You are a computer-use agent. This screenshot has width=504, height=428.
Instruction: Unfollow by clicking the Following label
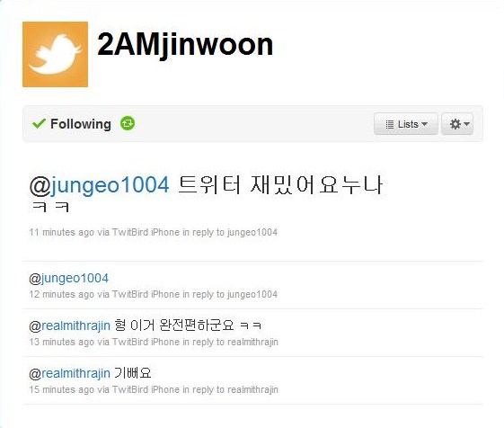pos(81,124)
